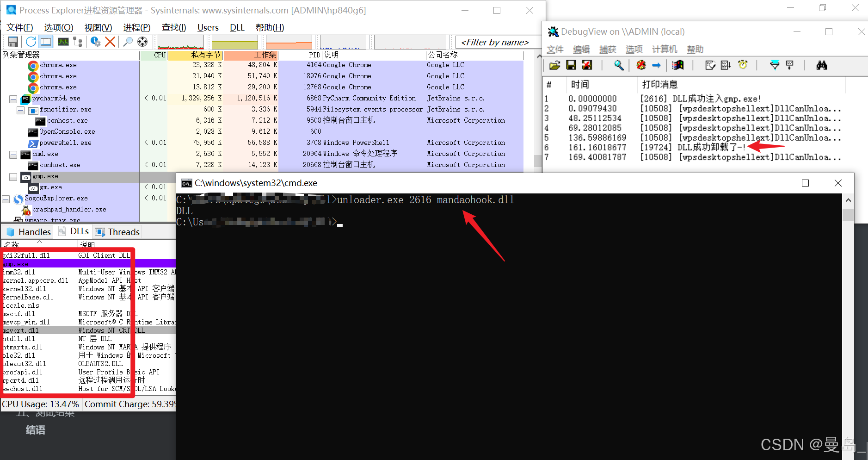Image resolution: width=868 pixels, height=460 pixels.
Task: Click the orange physical memory mini graph
Action: 289,42
